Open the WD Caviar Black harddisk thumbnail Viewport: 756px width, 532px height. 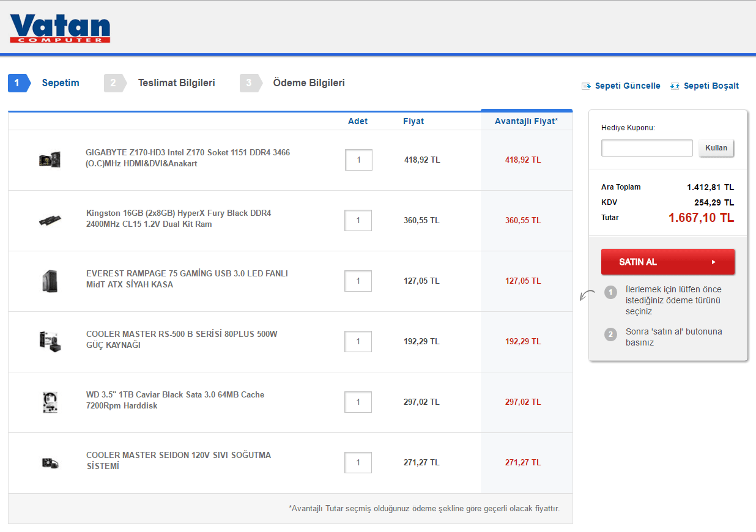pos(50,402)
